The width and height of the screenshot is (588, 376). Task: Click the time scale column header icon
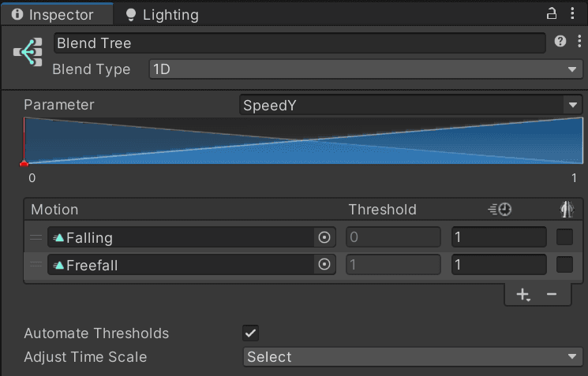pos(500,209)
